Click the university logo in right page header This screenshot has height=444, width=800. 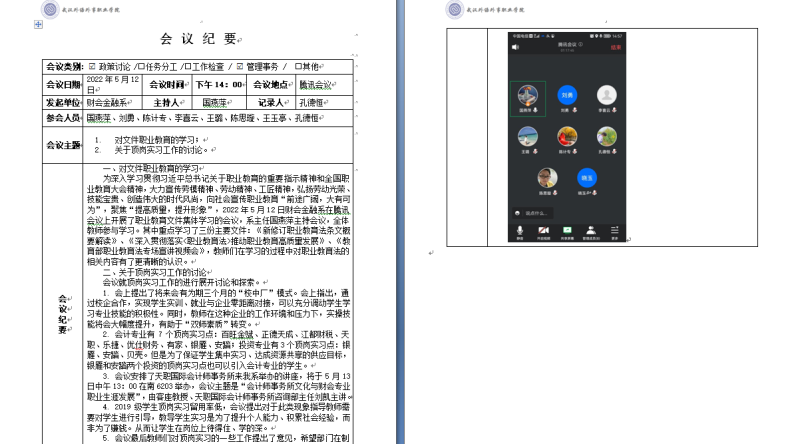tap(455, 9)
